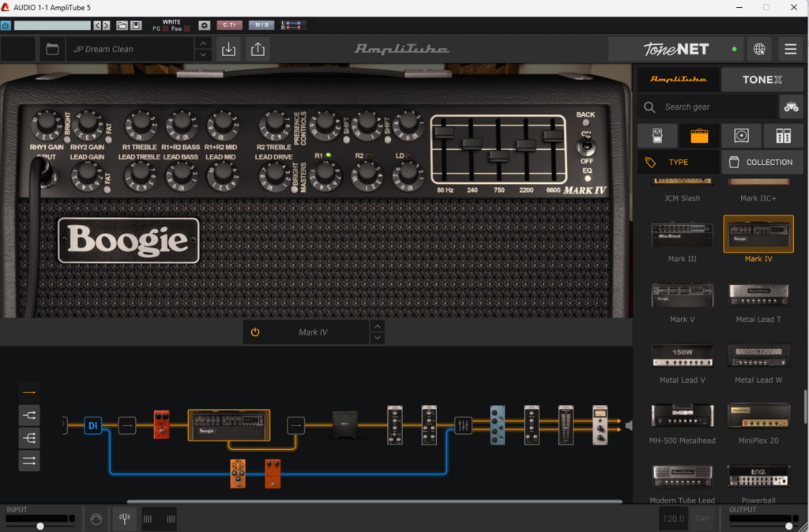Toggle the plugin bypass power button

tap(6, 25)
